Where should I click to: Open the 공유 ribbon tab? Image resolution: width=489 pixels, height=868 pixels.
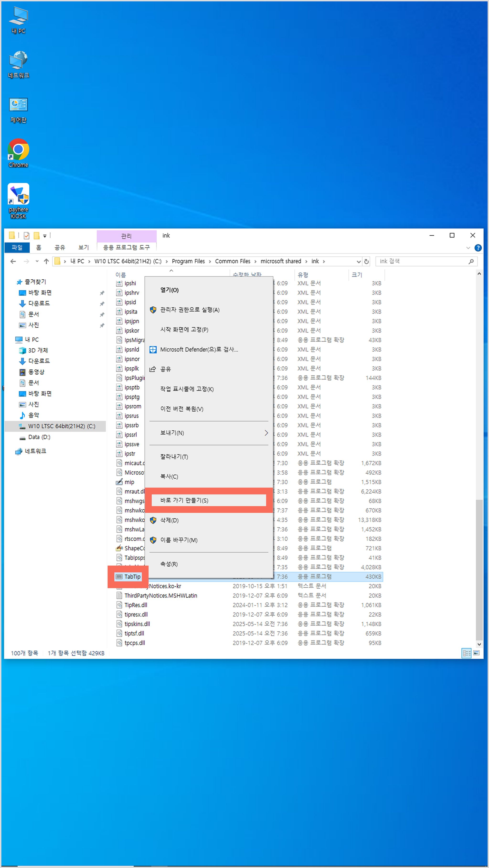pos(59,247)
